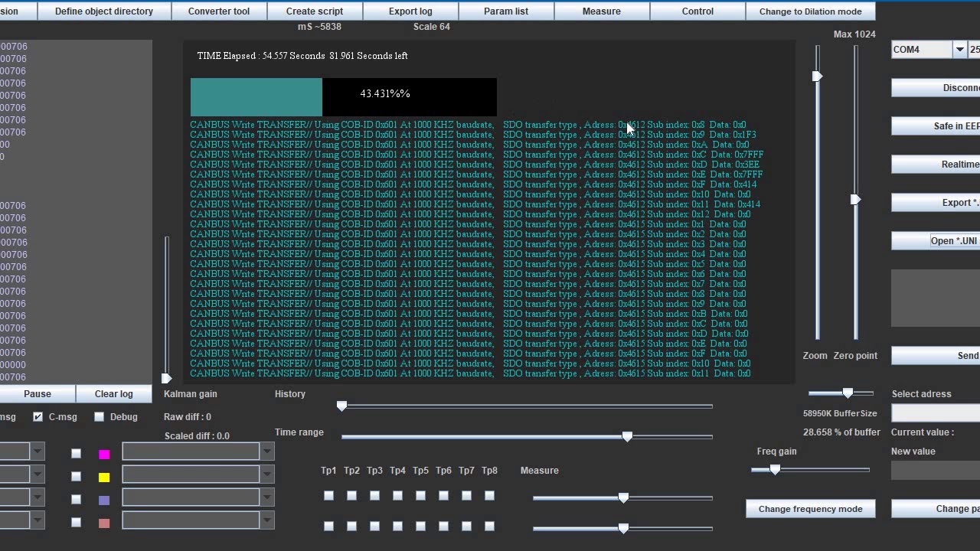This screenshot has width=980, height=551.
Task: Click the Freq gain slider handle
Action: (x=775, y=469)
